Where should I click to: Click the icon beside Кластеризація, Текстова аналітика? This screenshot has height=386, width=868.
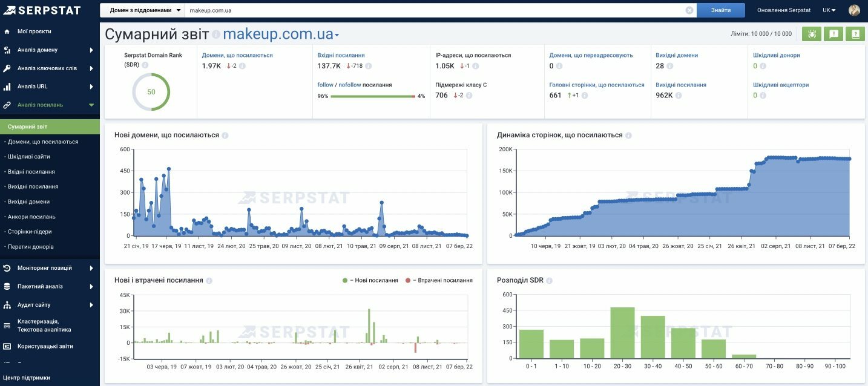point(7,325)
